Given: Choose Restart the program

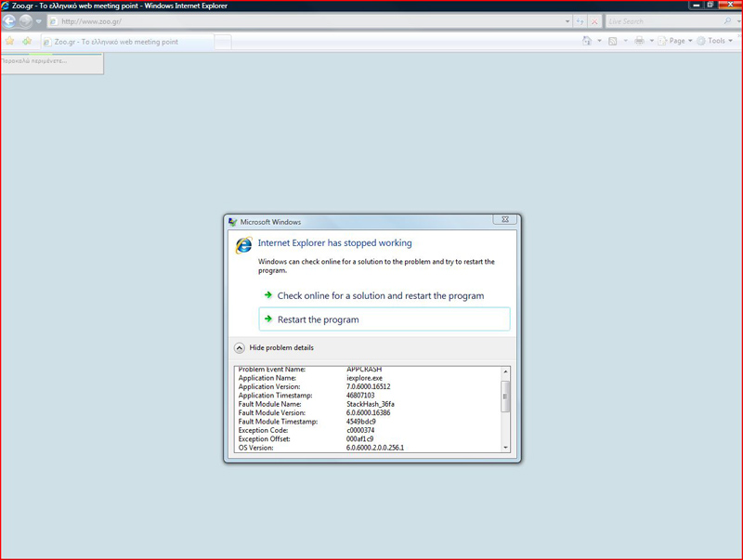Looking at the screenshot, I should pos(385,319).
